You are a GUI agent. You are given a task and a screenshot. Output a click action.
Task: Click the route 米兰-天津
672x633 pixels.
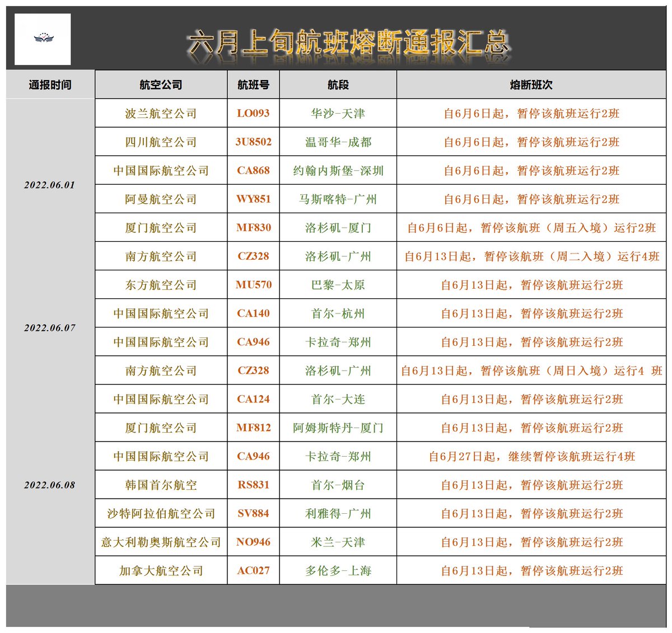(x=338, y=542)
